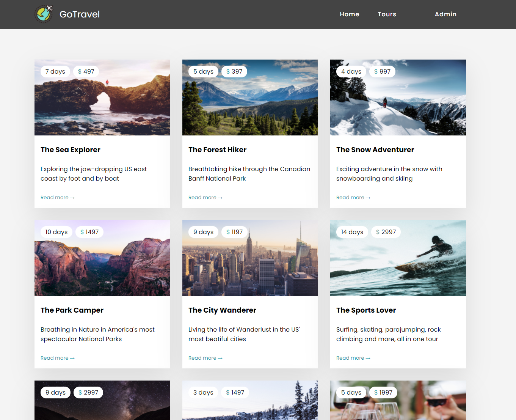Click the 9 days badge on The City Wanderer card
516x420 pixels.
[203, 232]
